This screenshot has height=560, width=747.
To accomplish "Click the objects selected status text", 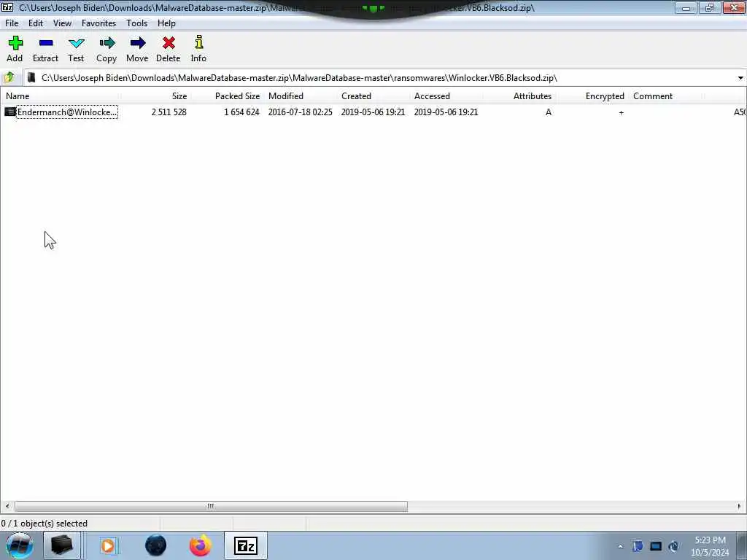I will tap(44, 524).
